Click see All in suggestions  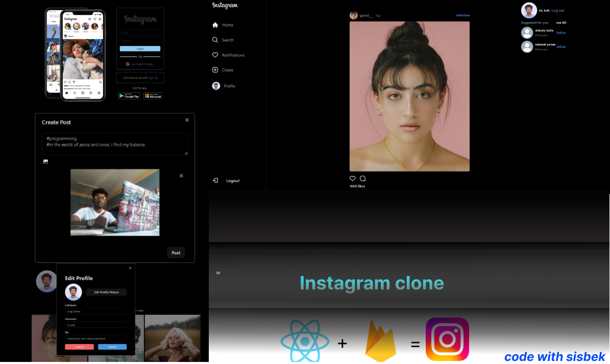pyautogui.click(x=561, y=22)
